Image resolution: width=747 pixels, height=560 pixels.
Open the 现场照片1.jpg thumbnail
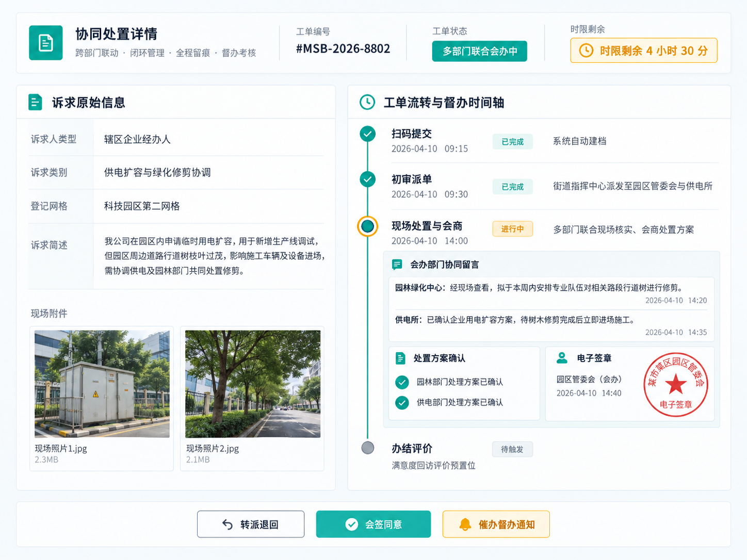(x=102, y=384)
